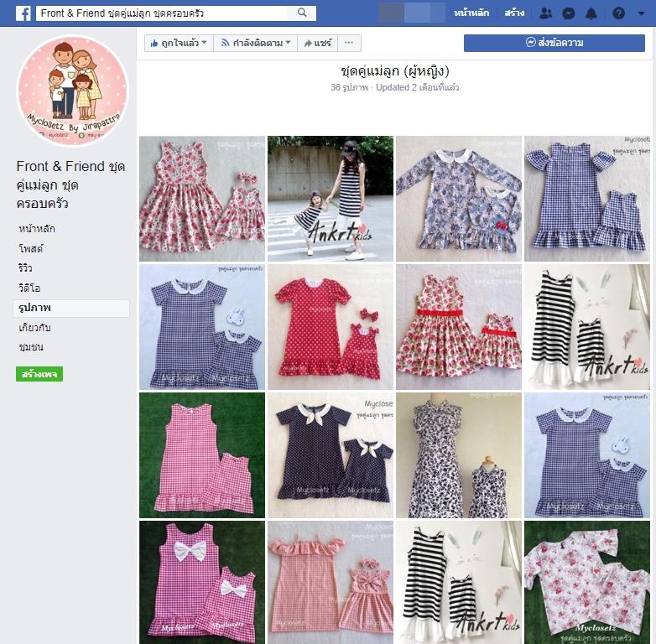Open the notifications bell icon
This screenshot has width=656, height=644.
click(591, 13)
